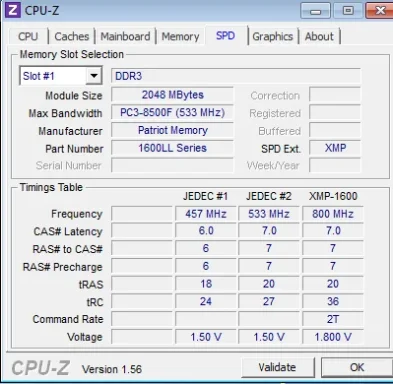
Task: Click the tRC value 27
Action: click(x=269, y=301)
